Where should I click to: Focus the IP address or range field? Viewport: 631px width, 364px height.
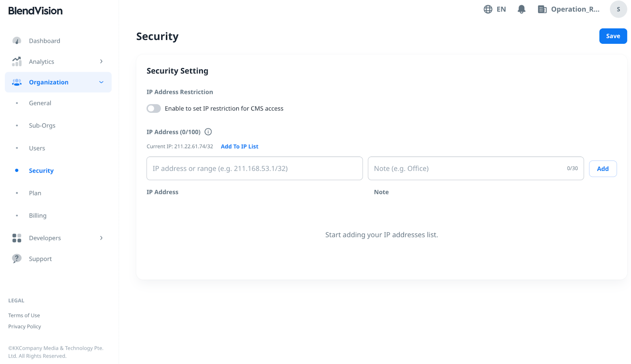[x=254, y=168]
